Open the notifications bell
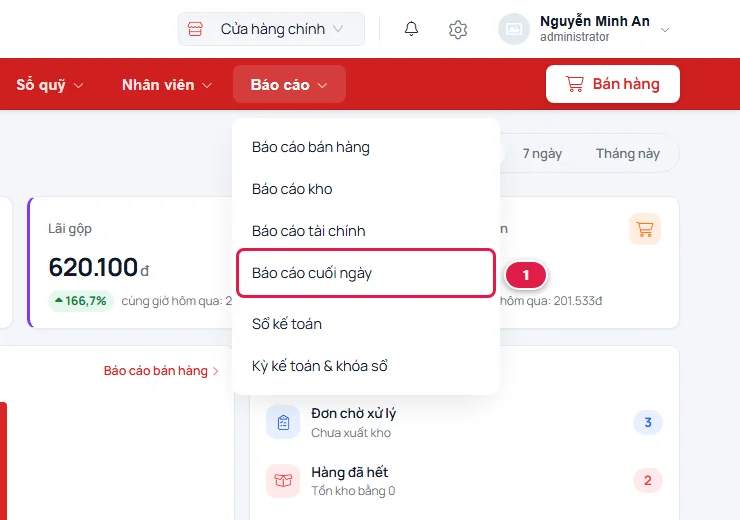The width and height of the screenshot is (740, 520). click(411, 29)
